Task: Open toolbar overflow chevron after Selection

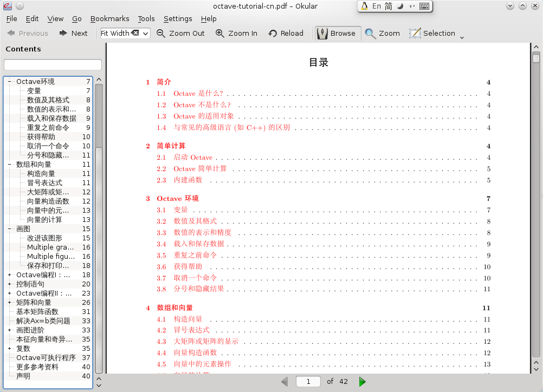Action: pos(462,37)
